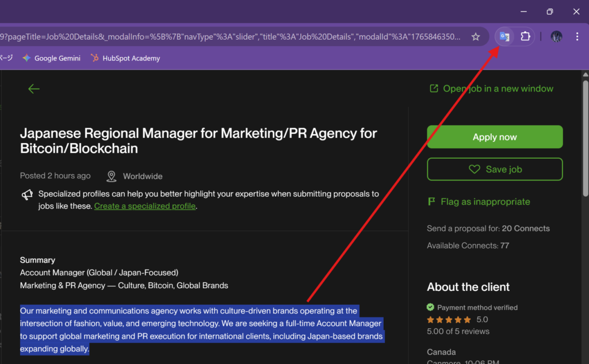This screenshot has height=364, width=589.
Task: Open the Chrome profile avatar
Action: [556, 37]
